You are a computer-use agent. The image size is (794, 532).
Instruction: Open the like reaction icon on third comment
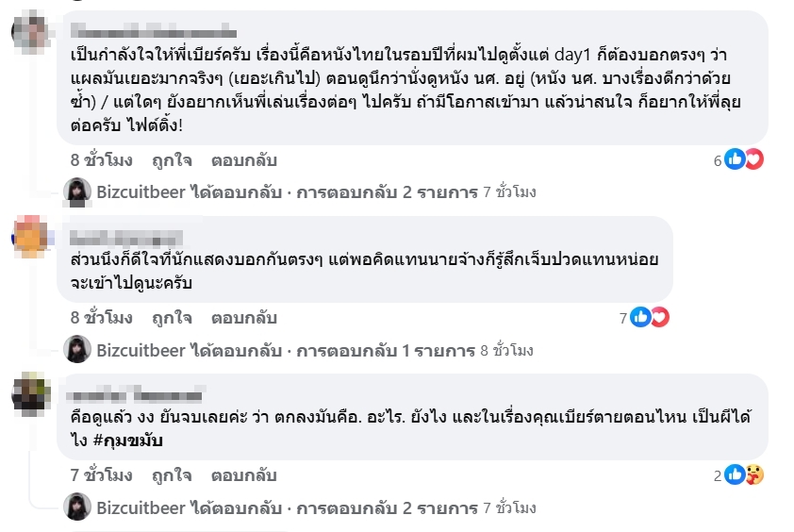[x=735, y=474]
